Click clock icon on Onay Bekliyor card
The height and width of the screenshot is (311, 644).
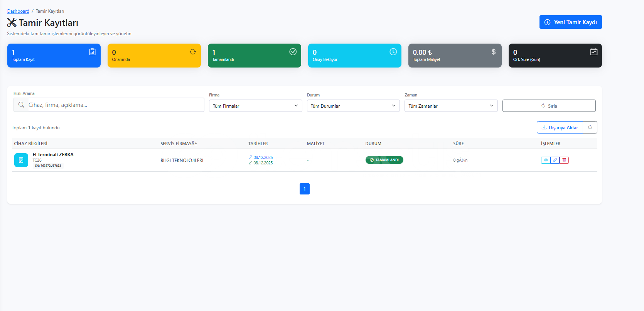coord(393,52)
